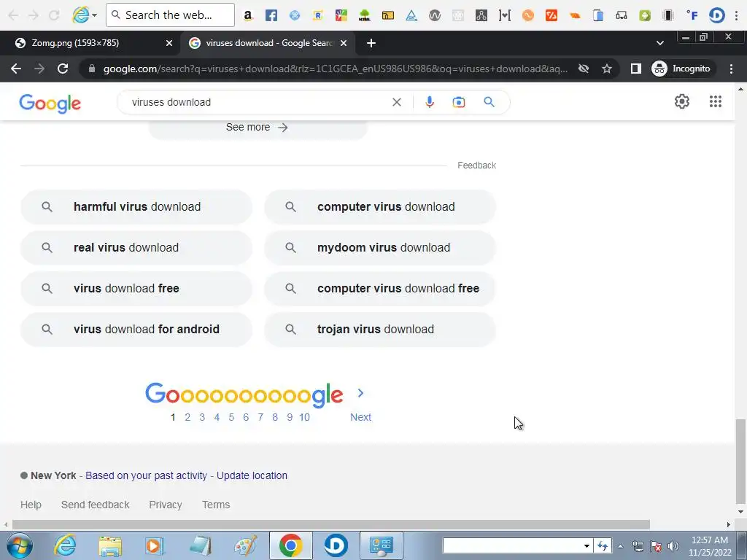Open Paint from the taskbar
The image size is (747, 560).
click(246, 545)
